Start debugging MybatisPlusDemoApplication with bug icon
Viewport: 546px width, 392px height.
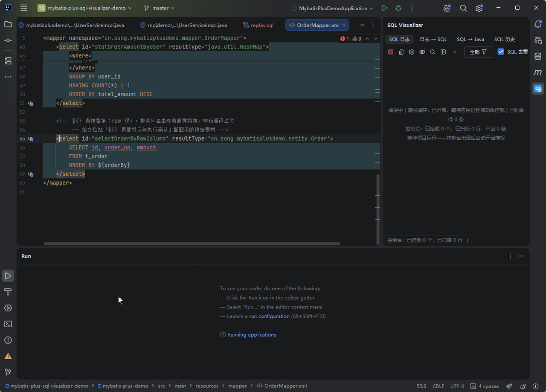[x=398, y=8]
